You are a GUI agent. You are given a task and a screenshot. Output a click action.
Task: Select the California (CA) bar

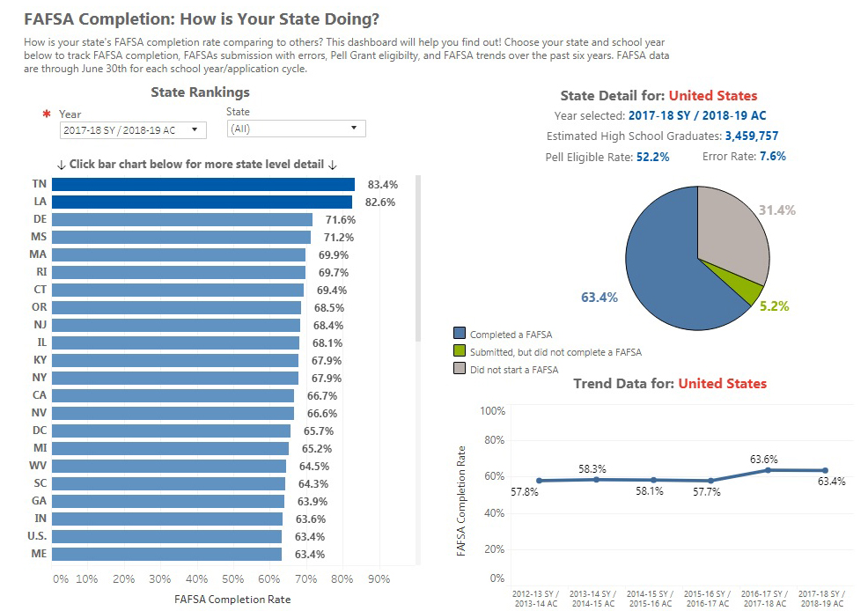coord(173,395)
